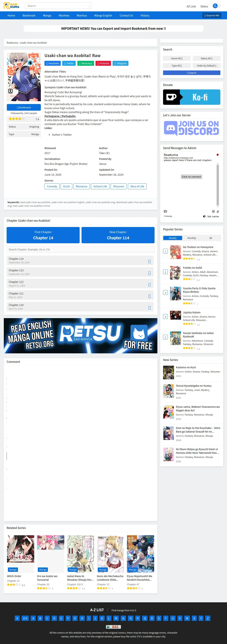Expand the Order by Default dropdown
The image size is (227, 644).
207,66
